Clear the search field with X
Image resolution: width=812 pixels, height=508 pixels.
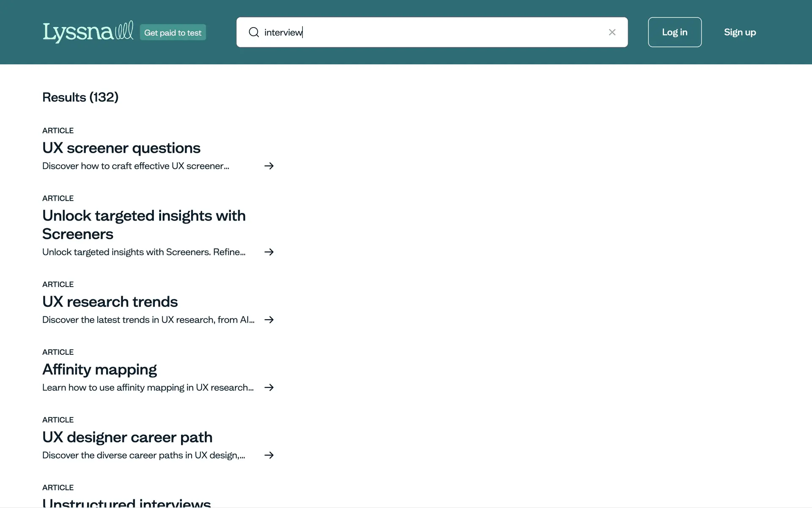pos(612,32)
